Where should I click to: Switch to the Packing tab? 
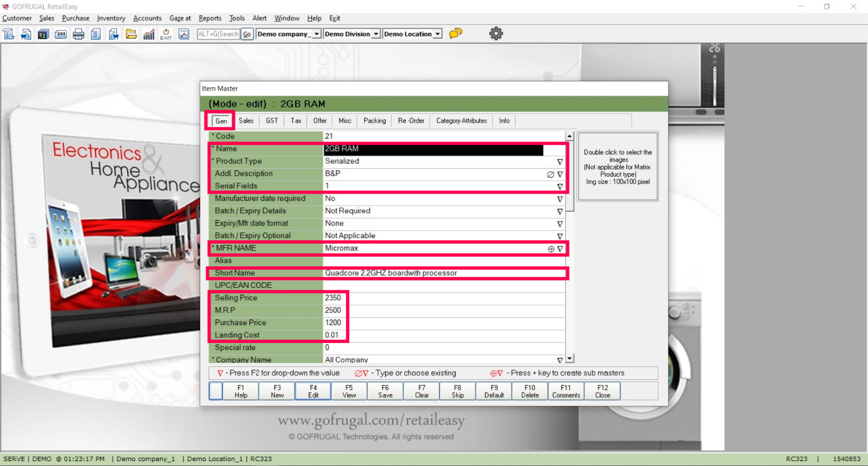click(375, 121)
